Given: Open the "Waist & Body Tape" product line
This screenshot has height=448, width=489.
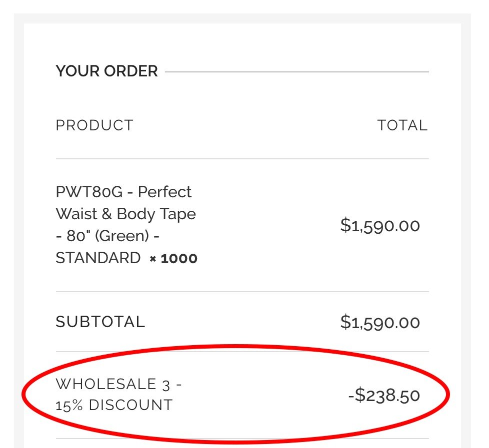Looking at the screenshot, I should [125, 214].
